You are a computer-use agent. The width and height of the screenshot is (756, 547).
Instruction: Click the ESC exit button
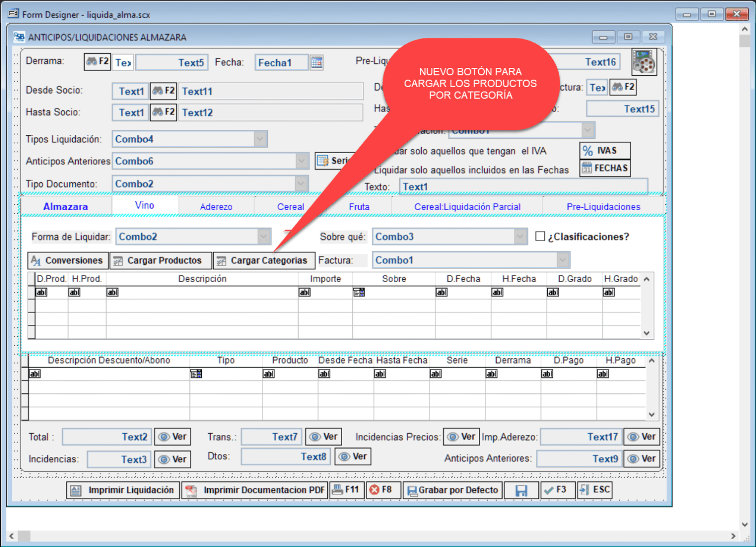(x=595, y=490)
